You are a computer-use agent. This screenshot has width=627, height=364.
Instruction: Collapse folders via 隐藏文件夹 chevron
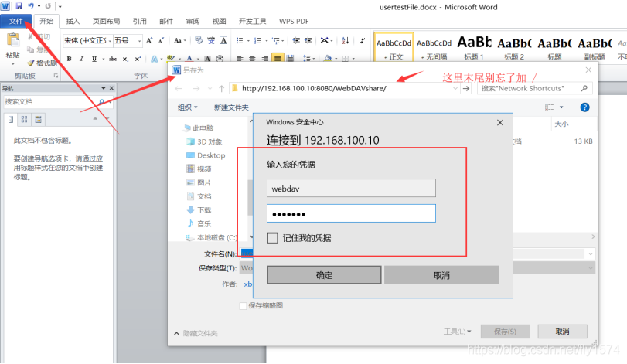pyautogui.click(x=176, y=333)
